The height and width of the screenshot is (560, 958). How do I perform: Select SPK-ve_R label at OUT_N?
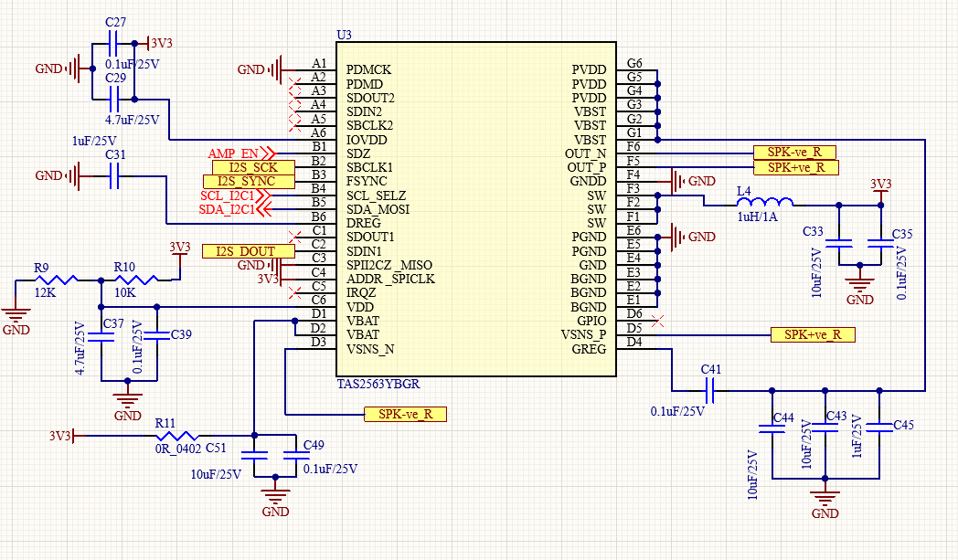pos(794,152)
